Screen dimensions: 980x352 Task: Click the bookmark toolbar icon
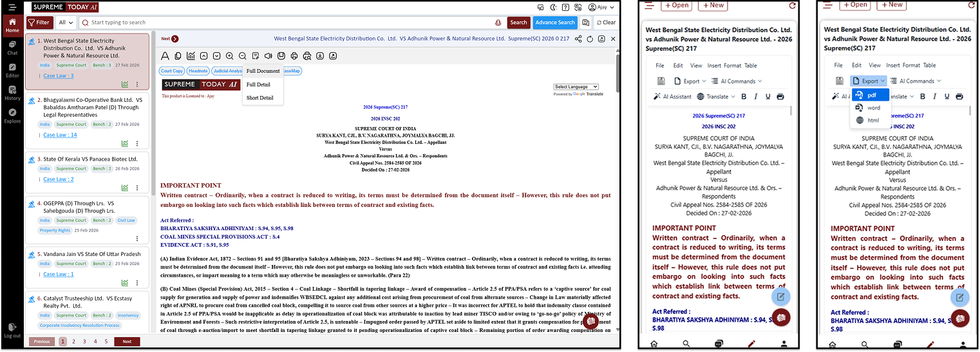tap(281, 56)
